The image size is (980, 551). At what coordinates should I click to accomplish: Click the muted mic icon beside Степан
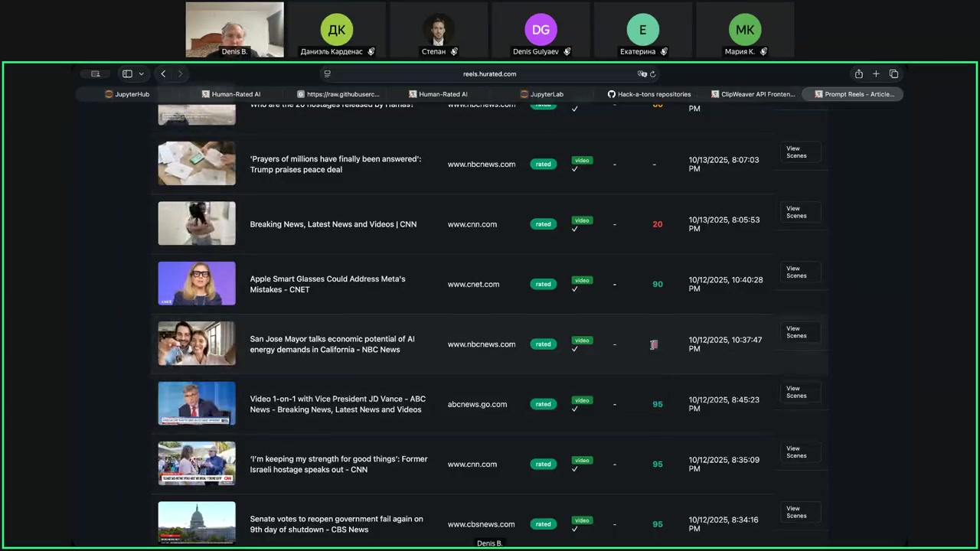click(454, 52)
